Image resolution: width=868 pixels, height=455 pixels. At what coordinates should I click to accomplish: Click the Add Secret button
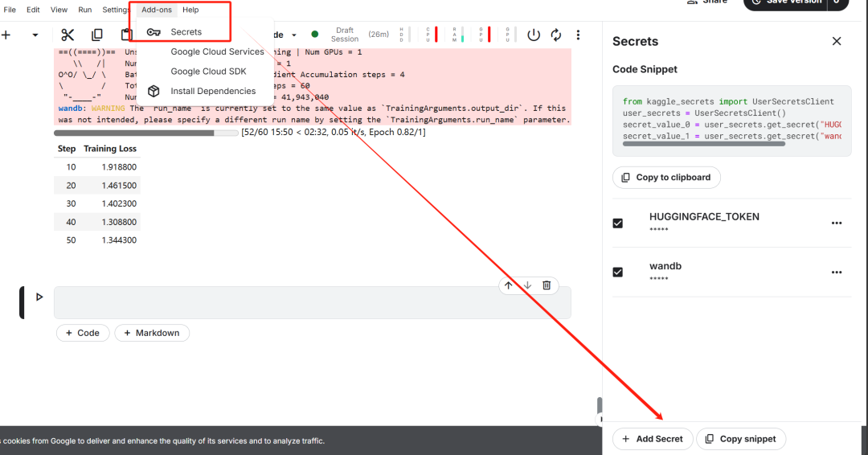click(653, 439)
